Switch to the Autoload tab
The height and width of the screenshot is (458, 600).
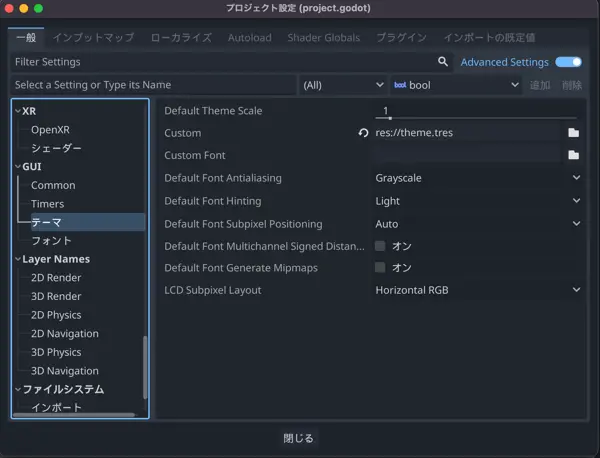[x=249, y=37]
